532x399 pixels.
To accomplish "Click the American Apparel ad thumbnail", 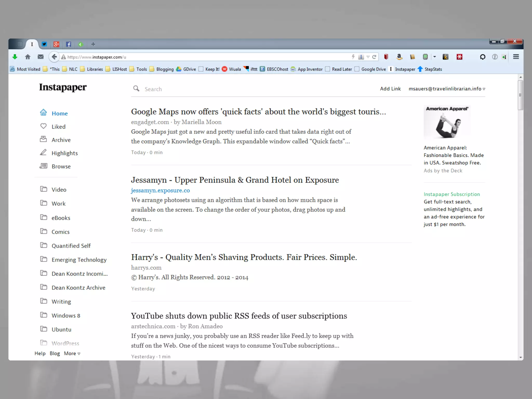I will [447, 122].
